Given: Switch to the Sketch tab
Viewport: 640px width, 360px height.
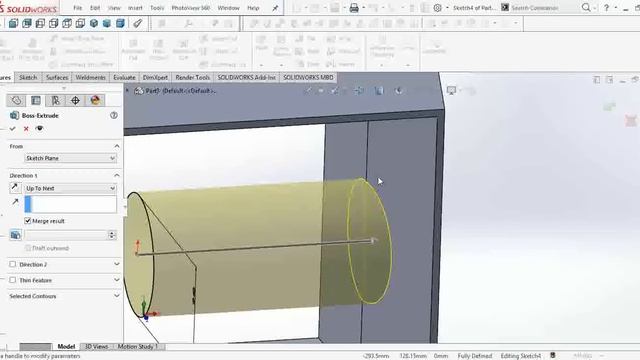Looking at the screenshot, I should 28,77.
